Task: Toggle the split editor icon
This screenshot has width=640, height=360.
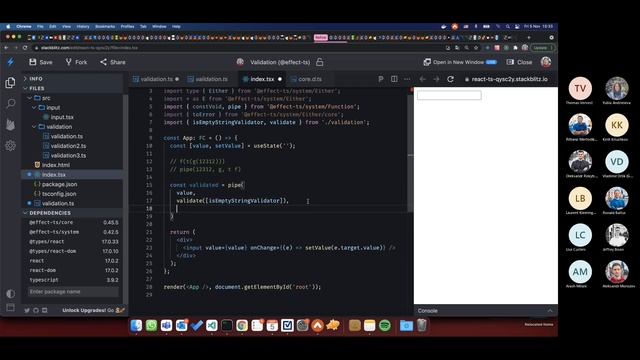Action: [x=394, y=79]
